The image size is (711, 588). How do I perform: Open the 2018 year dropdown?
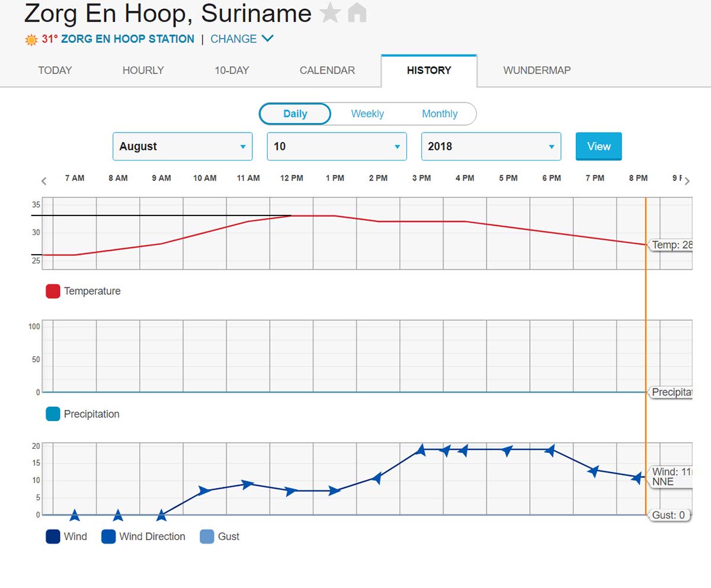491,146
